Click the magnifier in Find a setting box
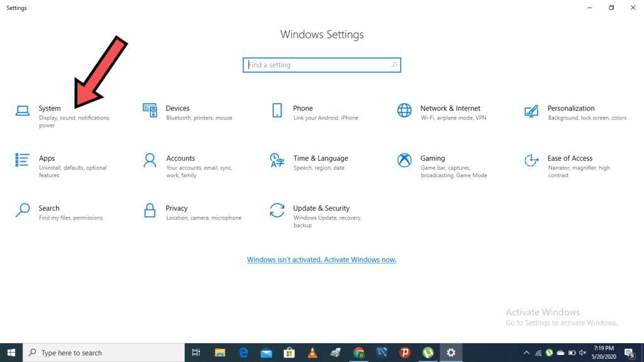644x362 pixels. (394, 65)
